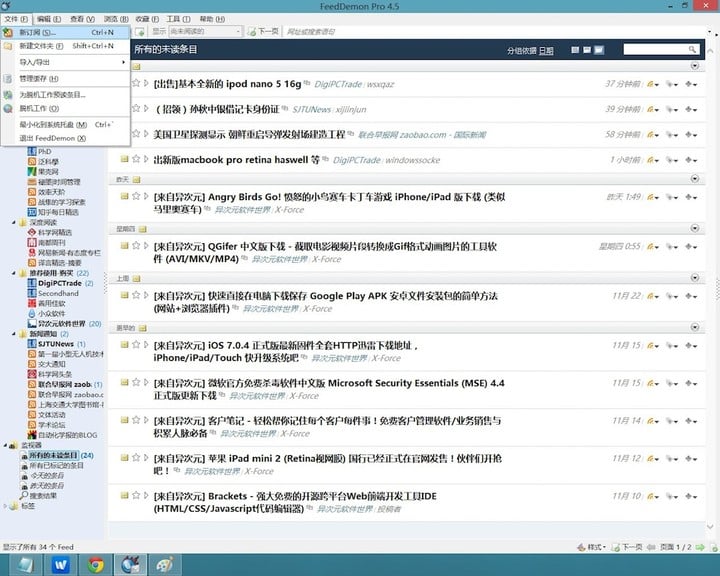Select 所有已标记的条目 in the tree
Viewport: 720px width, 576px height.
tap(56, 465)
